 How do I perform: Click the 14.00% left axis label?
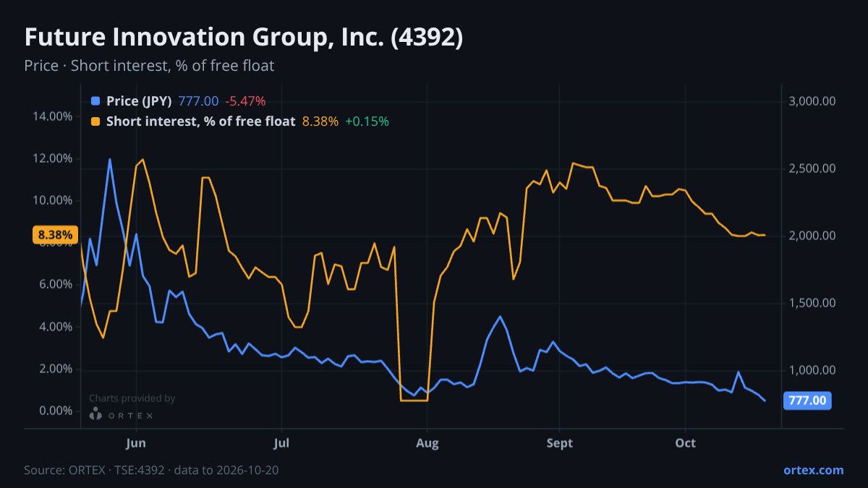[x=53, y=116]
